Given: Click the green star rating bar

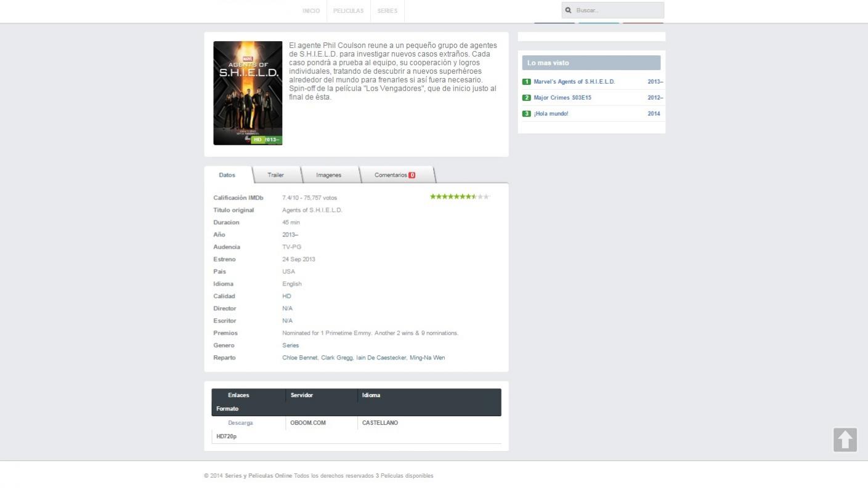Looking at the screenshot, I should 460,197.
